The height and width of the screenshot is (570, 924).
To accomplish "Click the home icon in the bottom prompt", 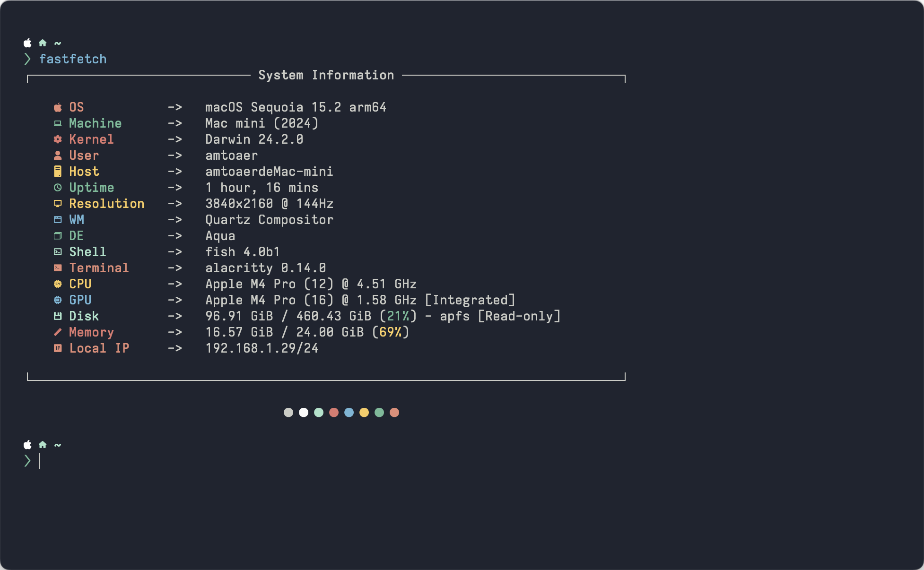I will coord(43,445).
